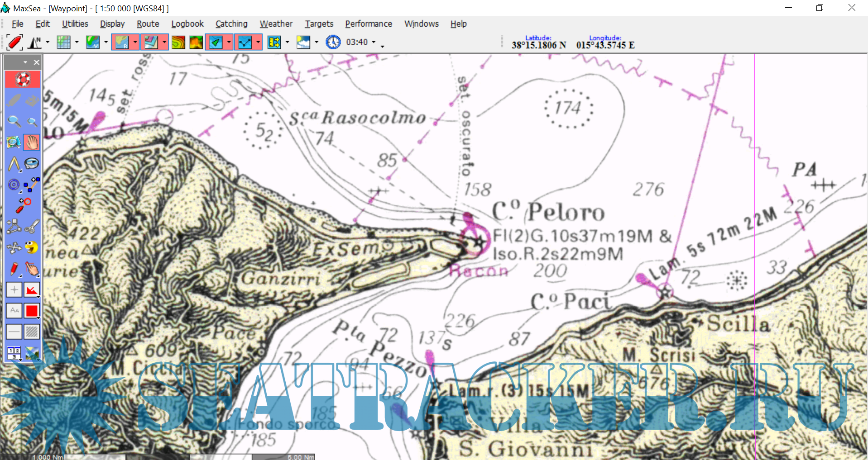This screenshot has height=460, width=868.
Task: Pick the scissors cut tool
Action: pos(32,226)
